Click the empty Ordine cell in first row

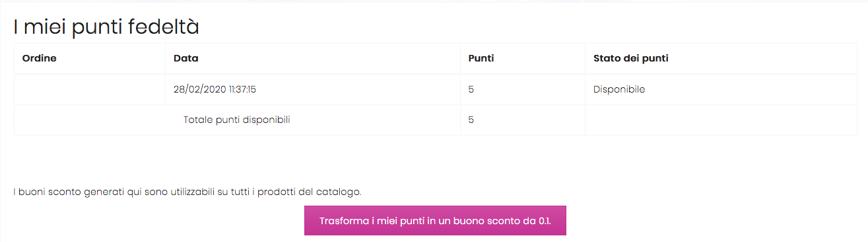point(90,89)
